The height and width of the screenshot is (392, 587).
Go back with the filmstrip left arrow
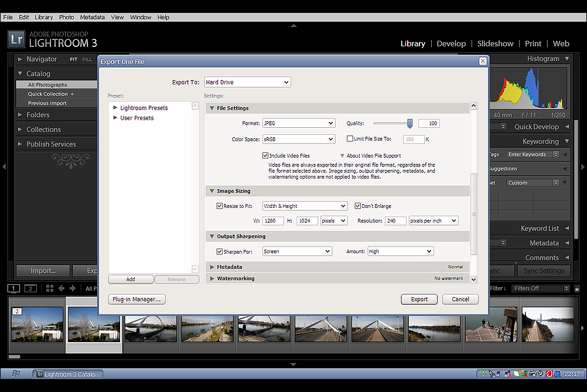62,288
